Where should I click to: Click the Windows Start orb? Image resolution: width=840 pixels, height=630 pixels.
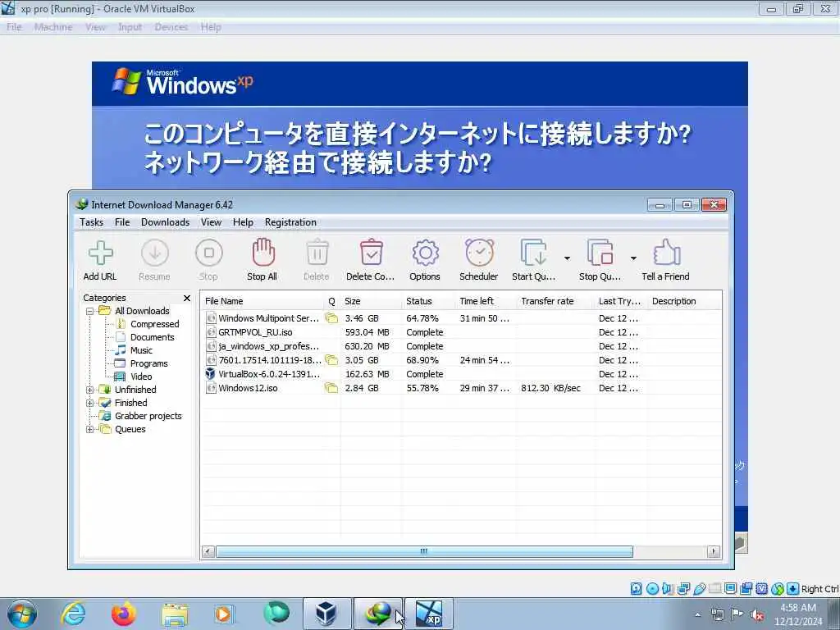tap(22, 614)
